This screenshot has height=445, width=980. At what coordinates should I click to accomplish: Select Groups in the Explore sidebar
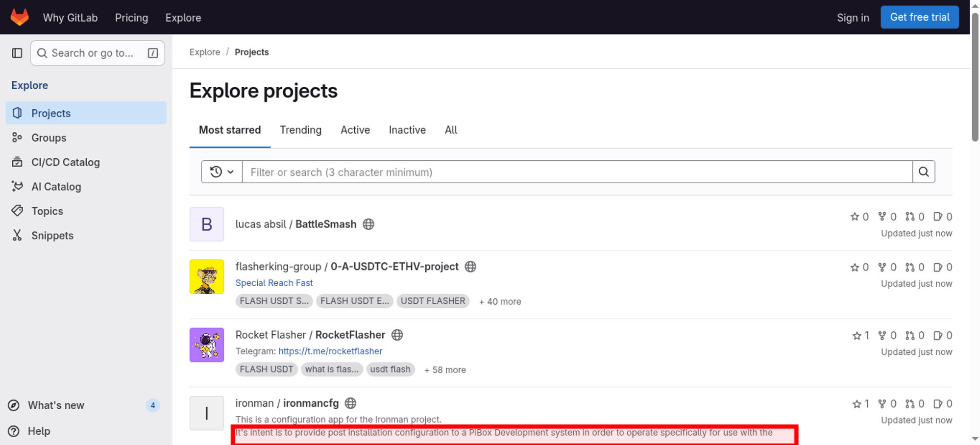[86, 138]
